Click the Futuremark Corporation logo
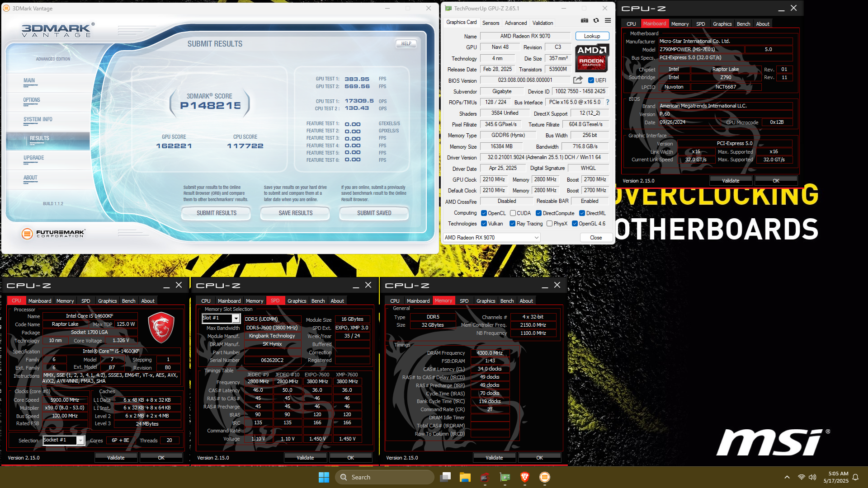 [53, 233]
